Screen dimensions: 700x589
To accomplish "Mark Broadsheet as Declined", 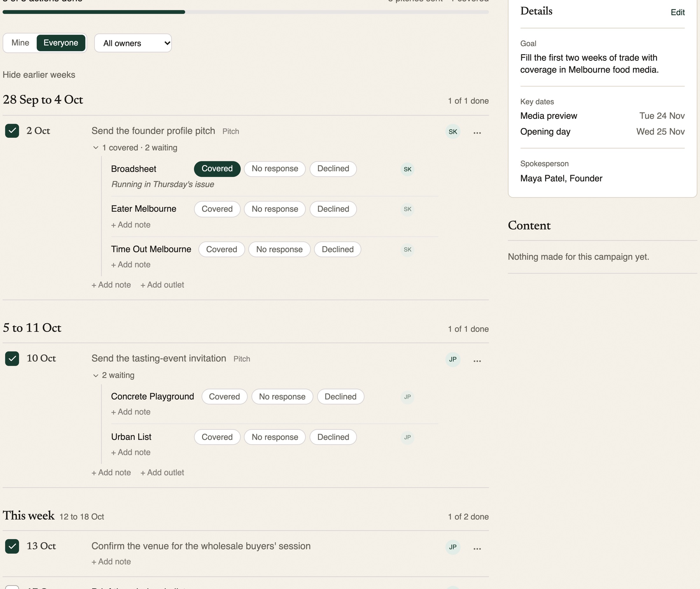I will [333, 169].
